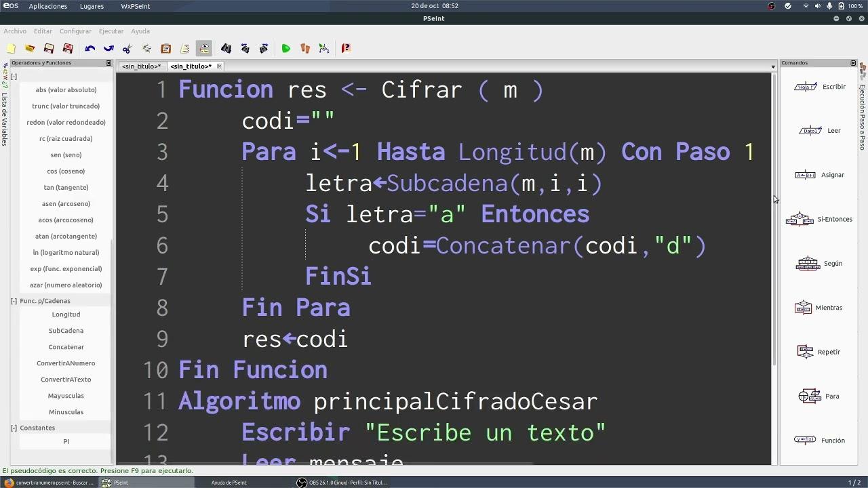
Task: Execute the program step by step (footprints icon)
Action: point(304,48)
